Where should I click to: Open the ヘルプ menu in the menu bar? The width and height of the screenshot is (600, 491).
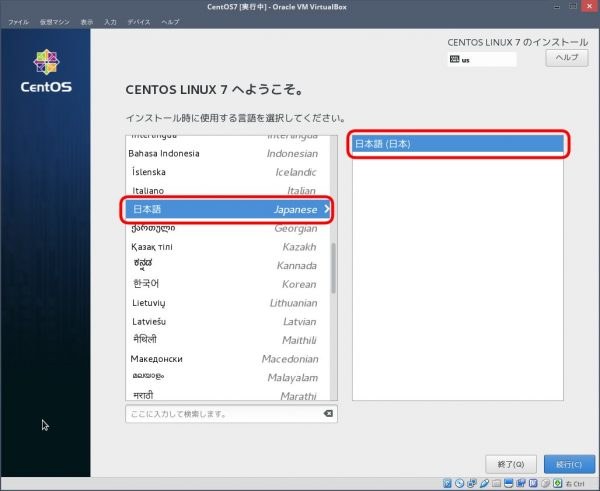coord(170,22)
